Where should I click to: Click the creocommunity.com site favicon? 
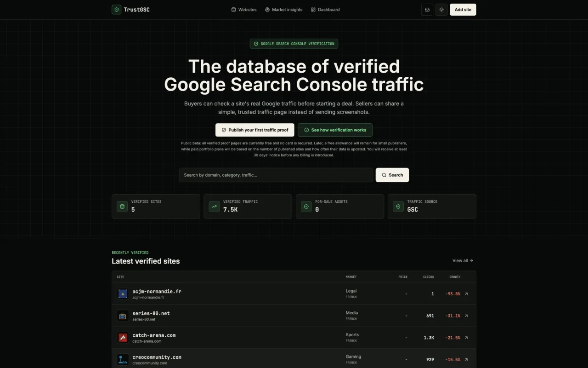123,359
